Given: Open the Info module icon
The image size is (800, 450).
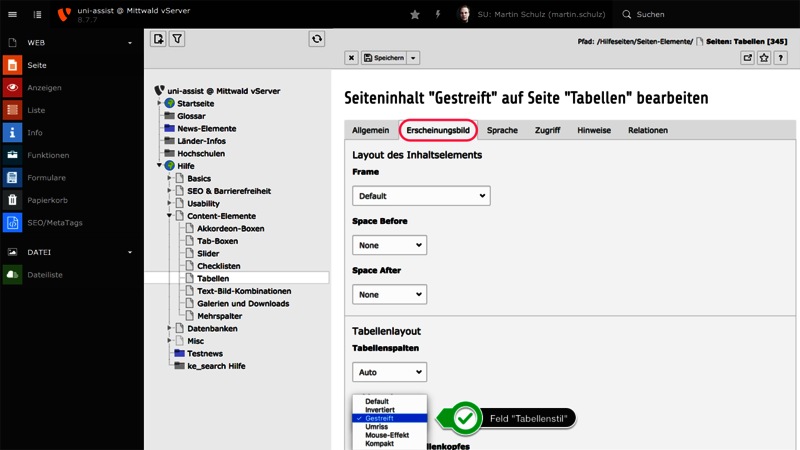Looking at the screenshot, I should (12, 133).
